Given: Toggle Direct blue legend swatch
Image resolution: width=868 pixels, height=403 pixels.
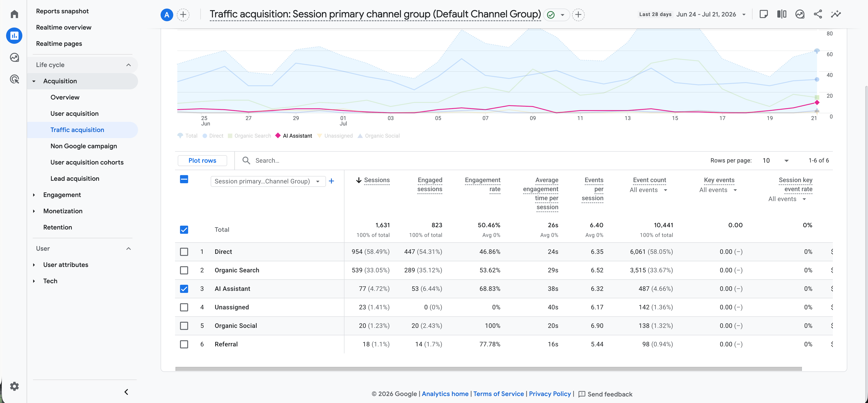Looking at the screenshot, I should point(205,136).
